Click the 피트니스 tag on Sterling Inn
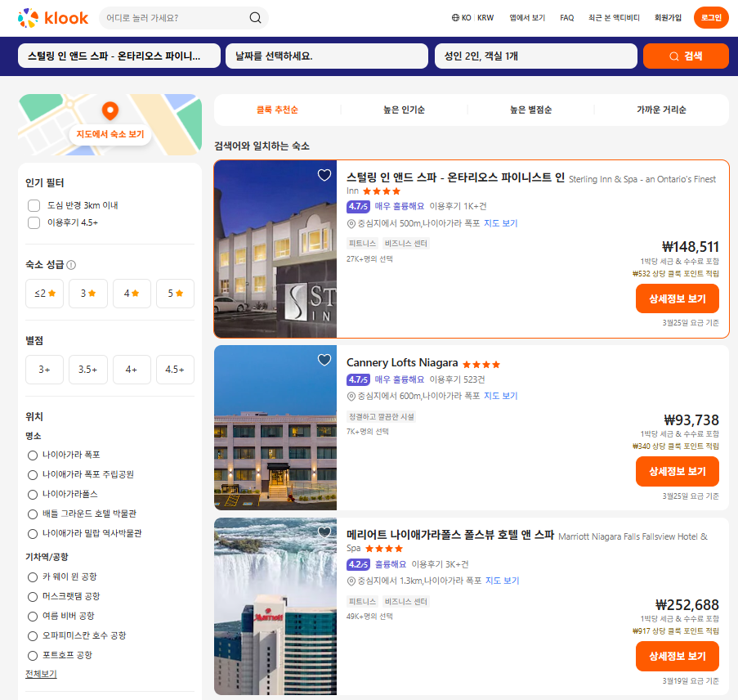Screen dimensions: 738x700 coord(362,244)
